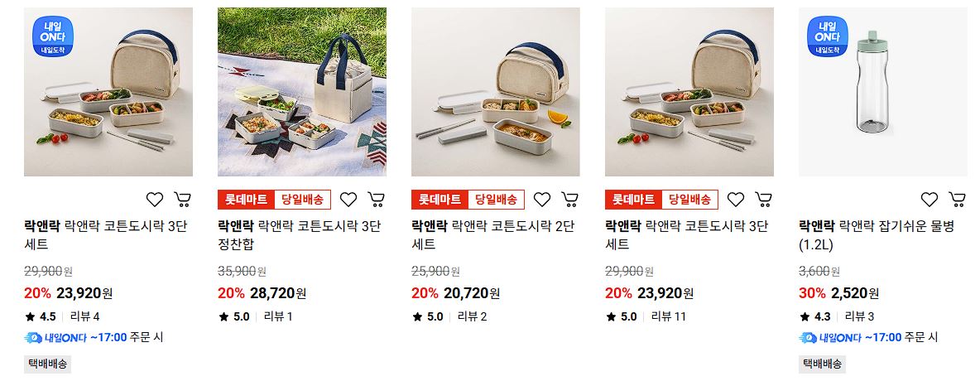Click the 내일ON다 badge on water bottle image
This screenshot has height=386, width=980.
pyautogui.click(x=828, y=36)
